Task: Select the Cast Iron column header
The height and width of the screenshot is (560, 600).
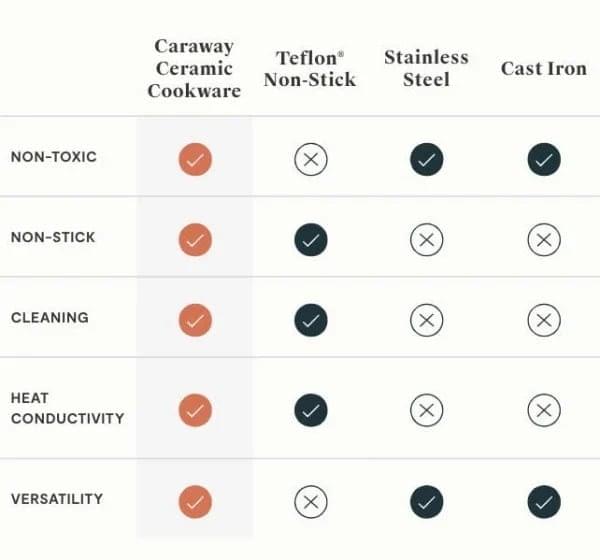Action: 543,68
